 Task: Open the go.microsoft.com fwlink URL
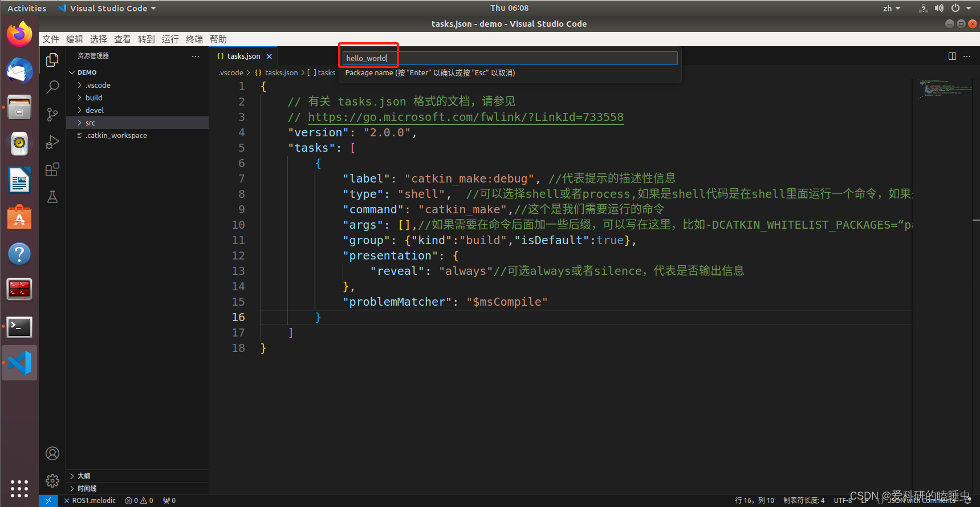(x=465, y=117)
